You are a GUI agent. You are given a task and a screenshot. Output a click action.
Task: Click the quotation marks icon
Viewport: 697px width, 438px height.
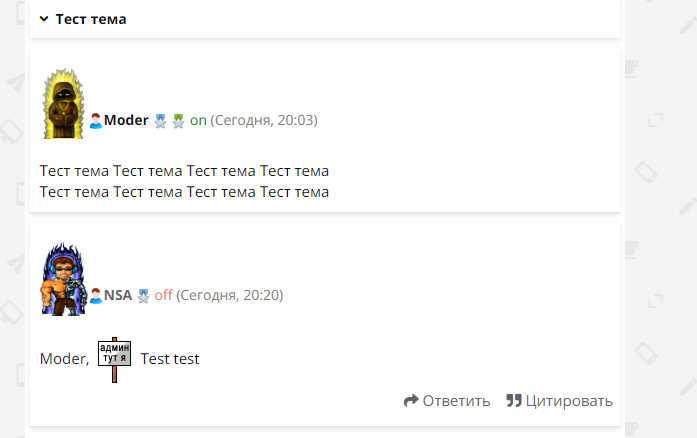(x=514, y=401)
